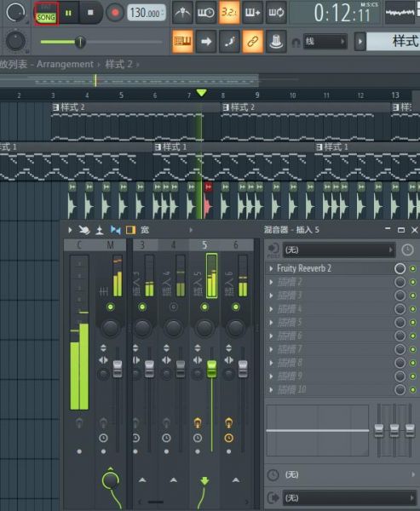
Task: Open the snap 线 dropdown
Action: pos(325,42)
